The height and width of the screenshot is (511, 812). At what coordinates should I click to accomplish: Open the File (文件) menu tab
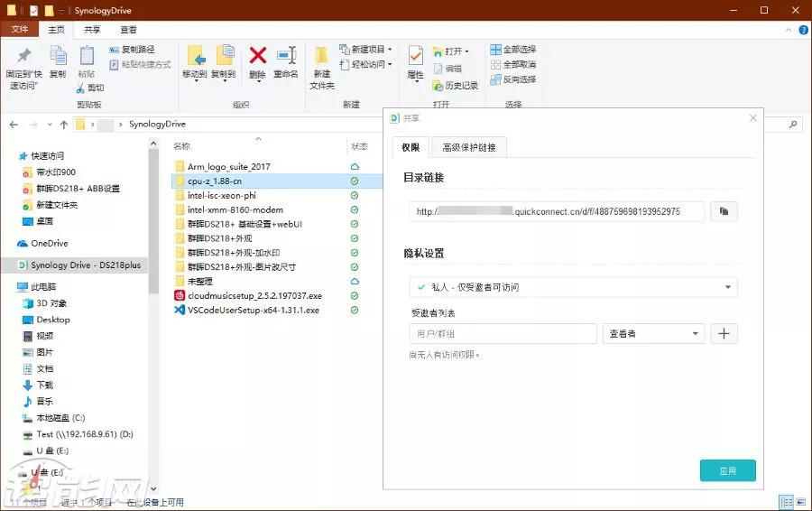click(x=20, y=29)
